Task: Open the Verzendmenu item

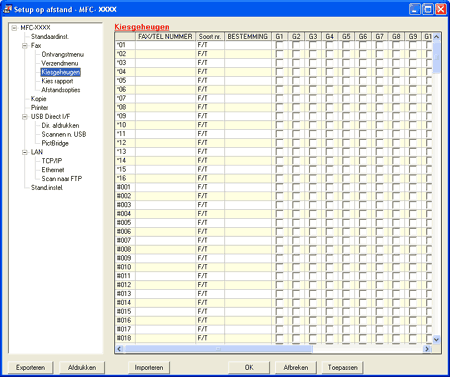Action: click(x=59, y=63)
